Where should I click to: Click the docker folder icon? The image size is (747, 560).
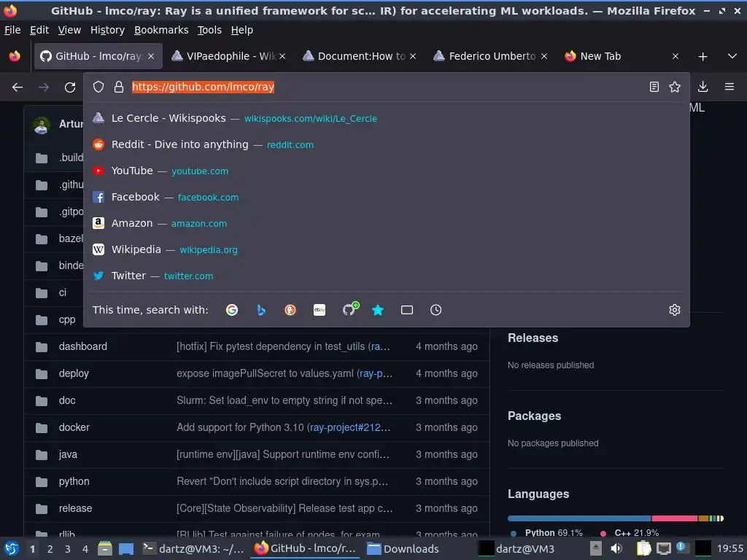[x=42, y=428]
